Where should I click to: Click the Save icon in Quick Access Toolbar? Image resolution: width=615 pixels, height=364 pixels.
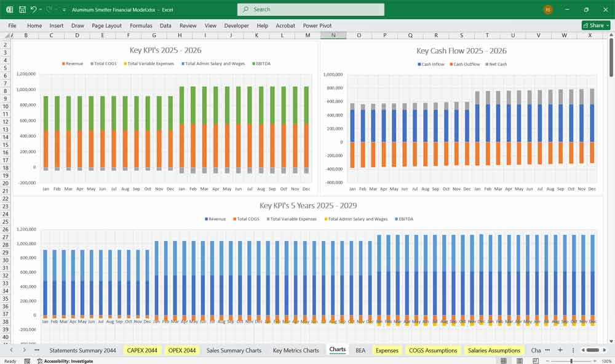(22, 9)
